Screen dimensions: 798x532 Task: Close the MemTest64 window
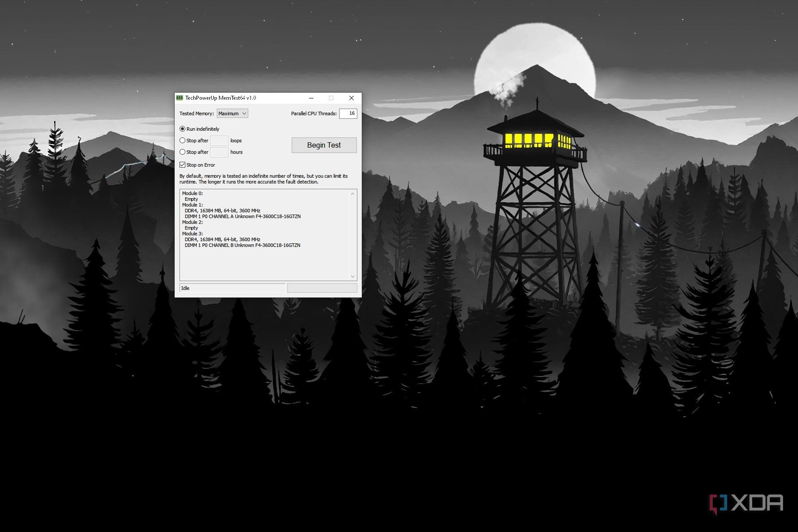pyautogui.click(x=352, y=98)
